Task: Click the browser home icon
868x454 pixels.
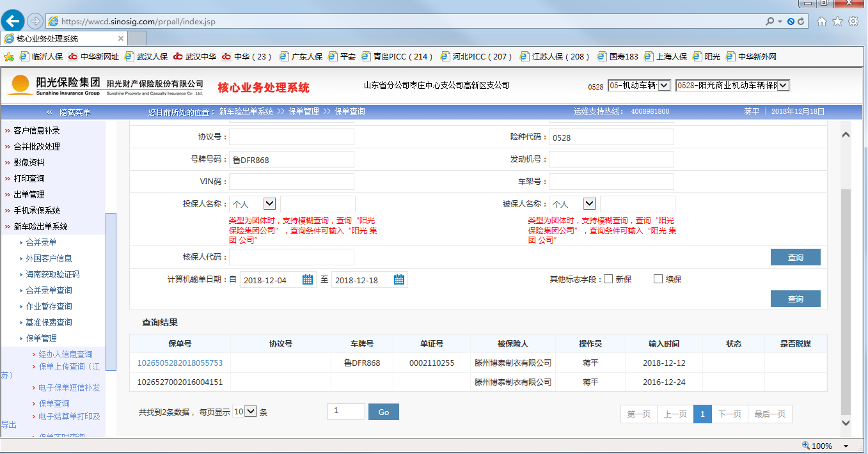Action: [822, 22]
